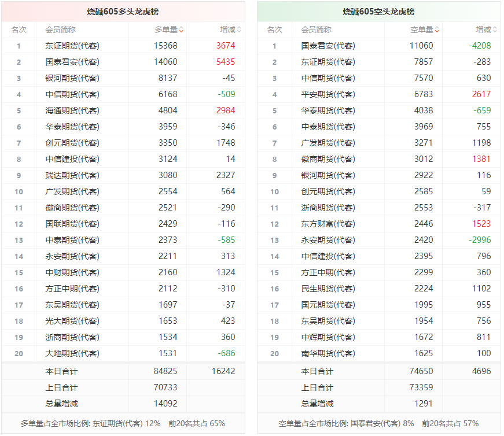Click 烧碱605空头龙虎榜 table title

(x=378, y=12)
